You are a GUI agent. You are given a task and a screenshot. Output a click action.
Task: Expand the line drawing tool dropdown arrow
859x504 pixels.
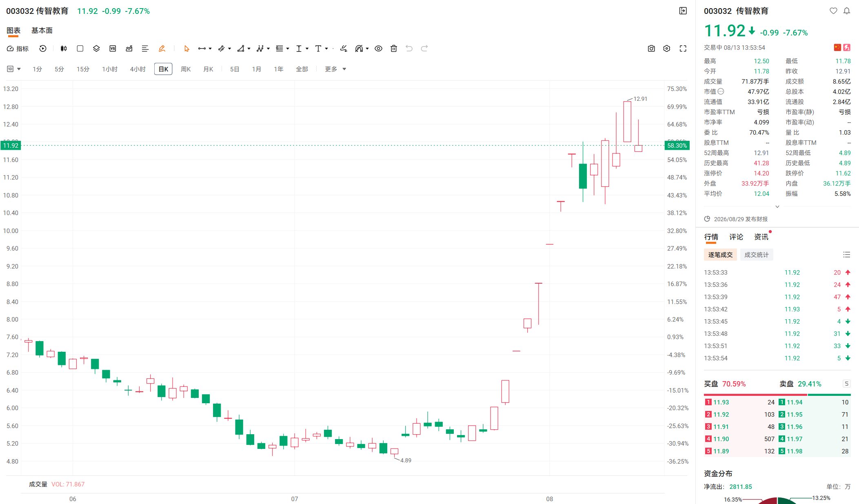(210, 49)
